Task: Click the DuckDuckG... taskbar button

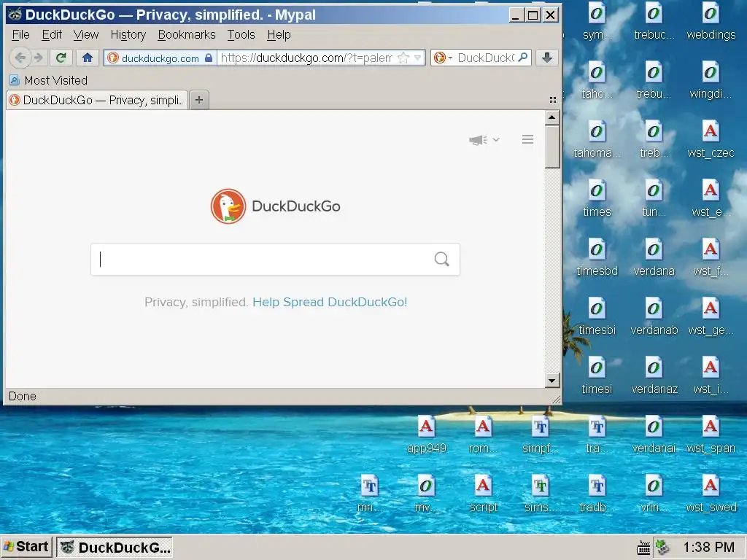Action: click(115, 547)
